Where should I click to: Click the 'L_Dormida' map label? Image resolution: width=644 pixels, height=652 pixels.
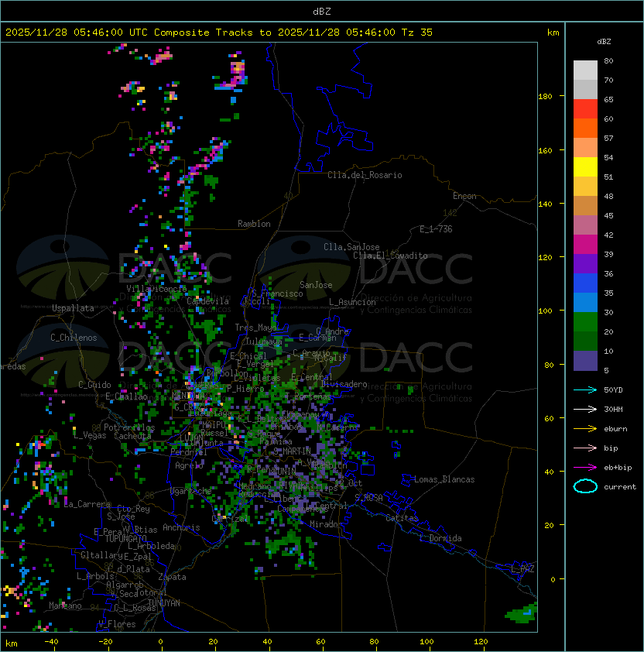440,538
